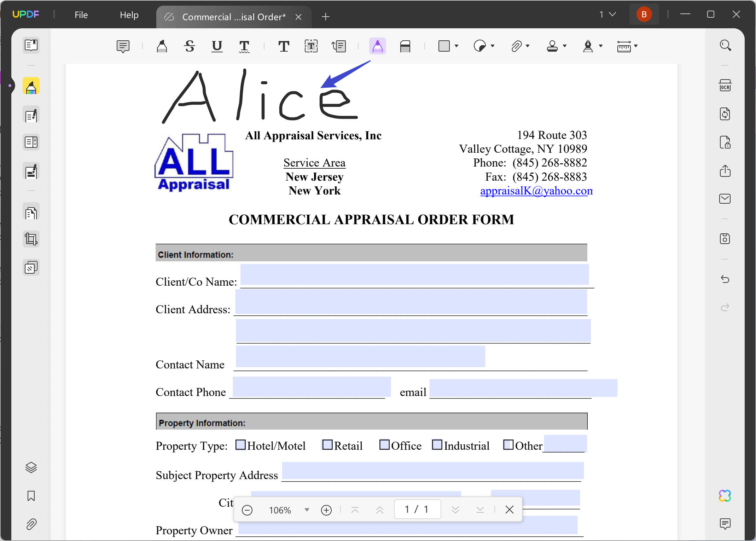Select the Underline annotation tool

(x=217, y=46)
